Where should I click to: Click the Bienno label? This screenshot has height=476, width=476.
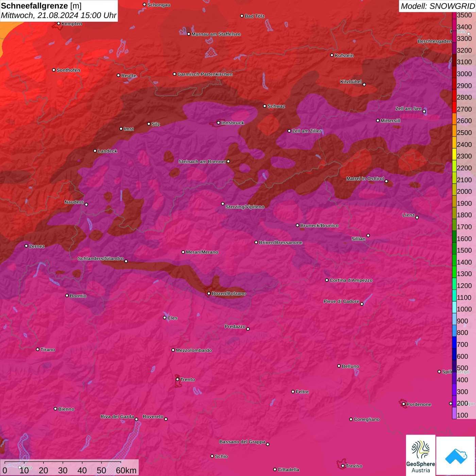coord(66,409)
